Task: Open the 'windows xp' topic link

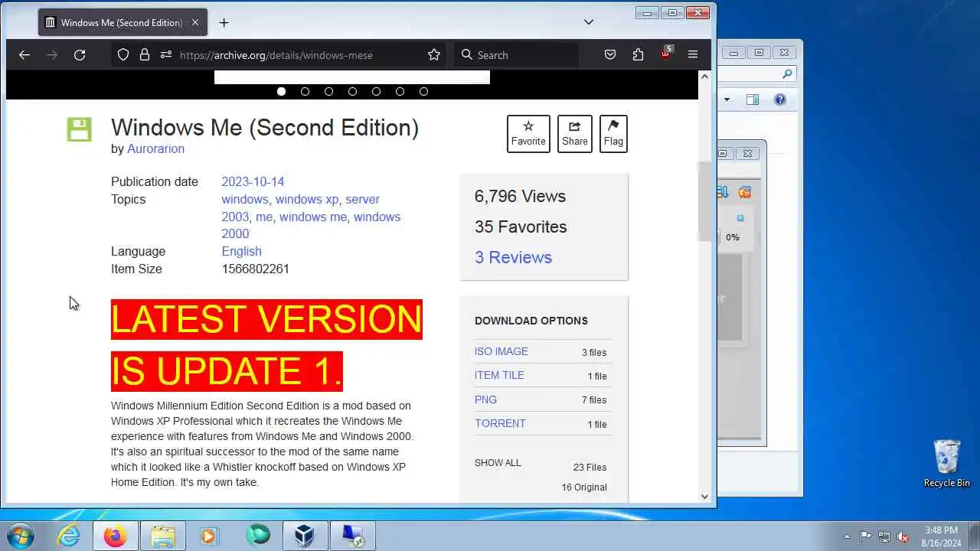Action: tap(307, 199)
